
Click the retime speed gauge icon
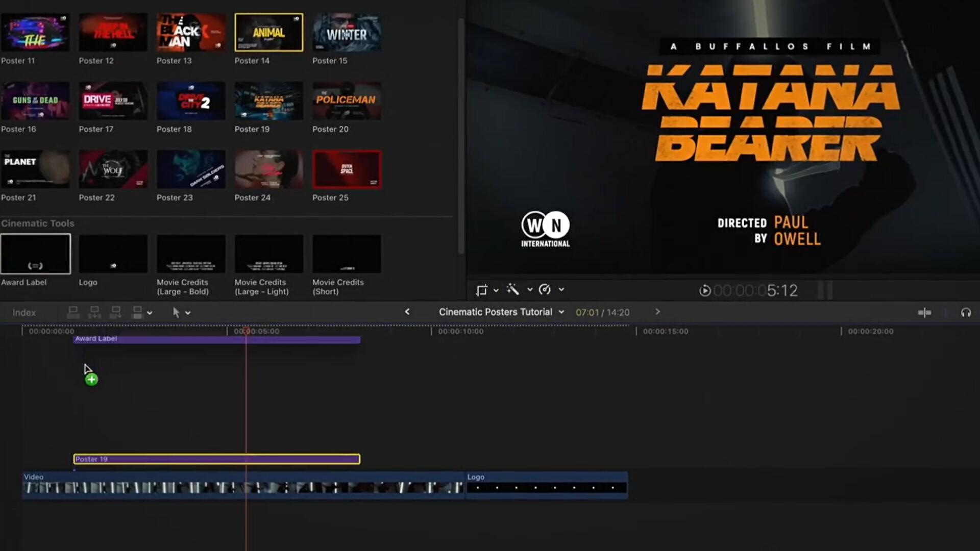pos(545,290)
